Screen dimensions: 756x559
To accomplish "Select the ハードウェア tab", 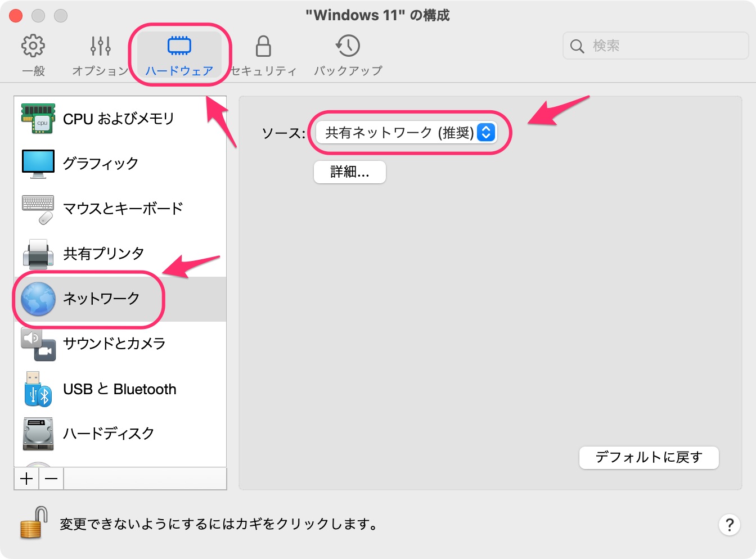I will (x=179, y=55).
